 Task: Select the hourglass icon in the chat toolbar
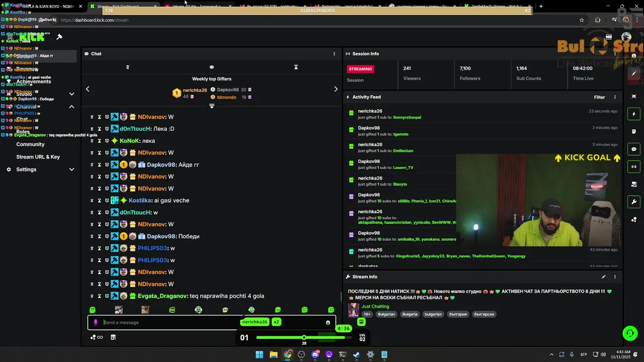296,67
